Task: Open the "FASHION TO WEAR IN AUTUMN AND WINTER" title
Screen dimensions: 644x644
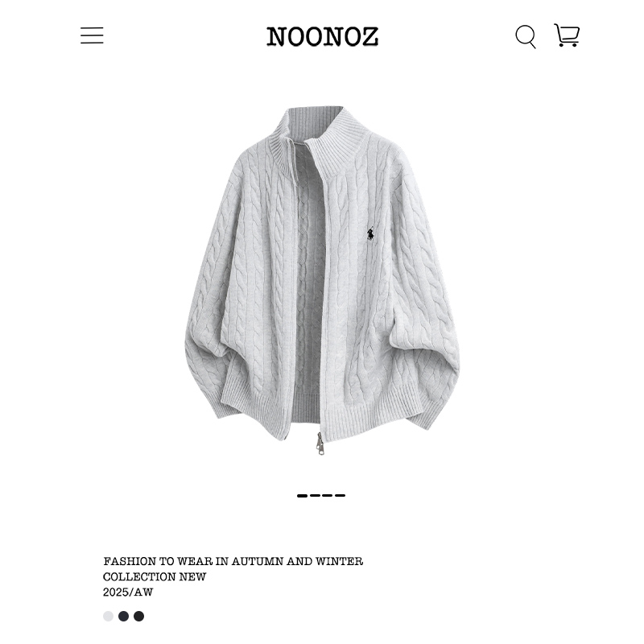Action: 233,561
